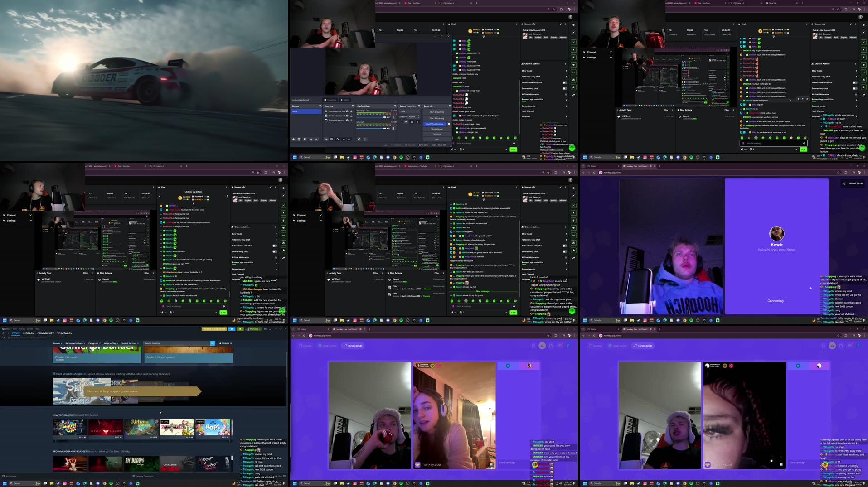Open a quick action in the green sidebar icons
This screenshot has height=487, width=868.
tap(573, 65)
